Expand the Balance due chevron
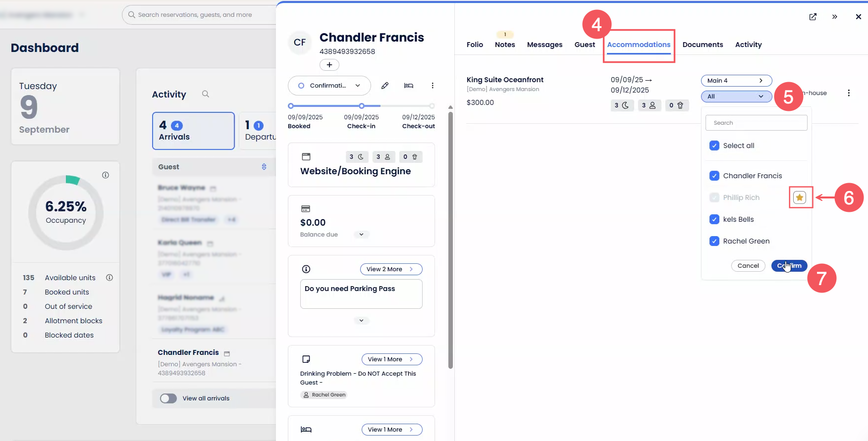Screen dimensions: 868x441 click(362, 235)
